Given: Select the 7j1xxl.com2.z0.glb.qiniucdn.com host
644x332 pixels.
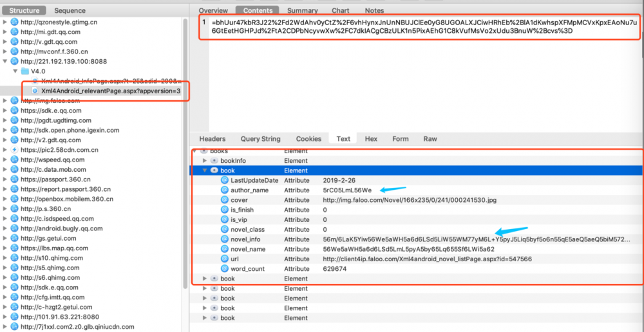Looking at the screenshot, I should tap(77, 327).
